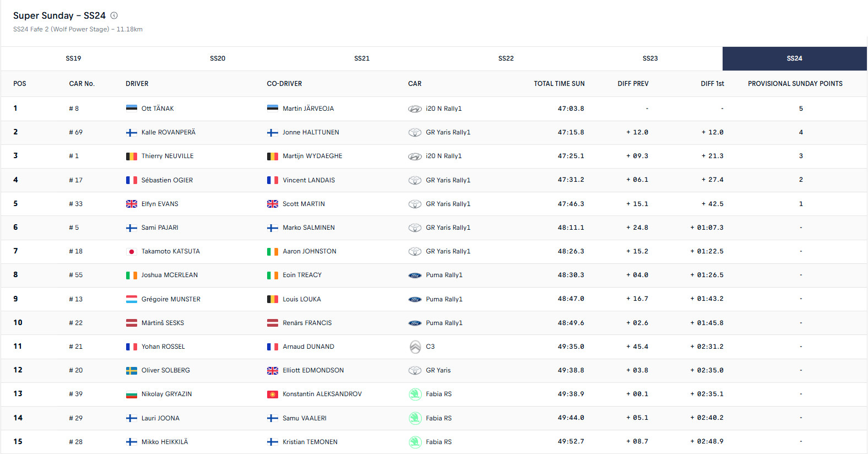This screenshot has width=868, height=454.
Task: Select co-driver name Vincent LANDAIS
Action: click(309, 180)
